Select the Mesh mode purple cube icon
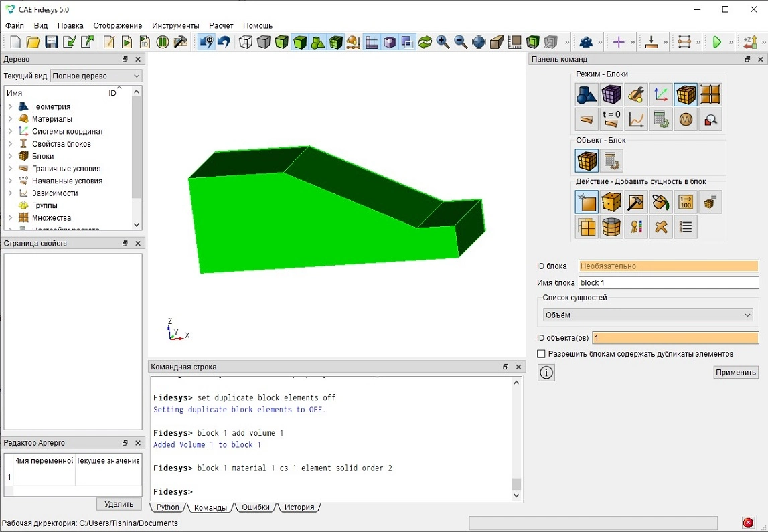This screenshot has height=532, width=768. tap(611, 94)
